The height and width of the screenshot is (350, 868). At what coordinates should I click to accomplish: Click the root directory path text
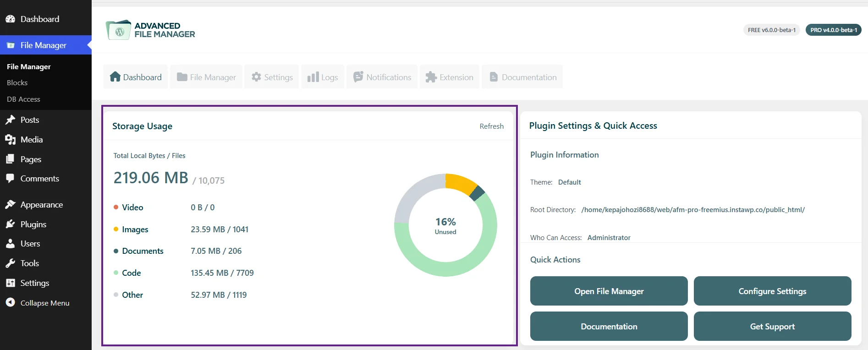coord(693,210)
